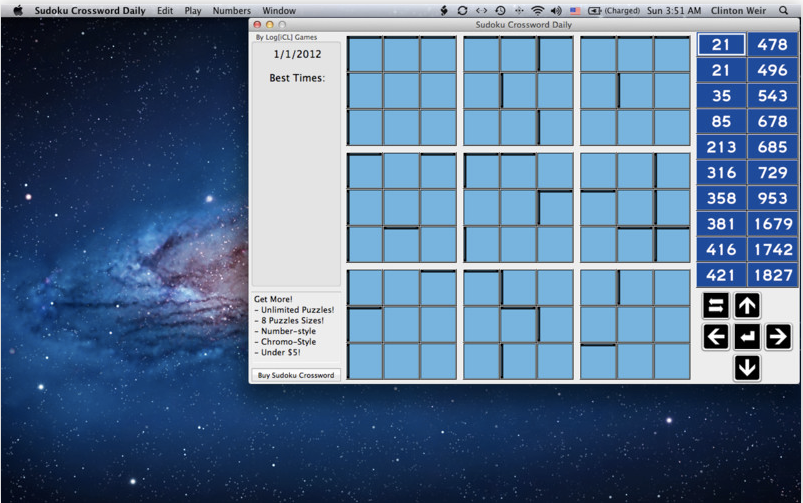Screen dimensions: 803x503
Task: Click the top-left cell of the puzzle grid
Action: tap(365, 54)
